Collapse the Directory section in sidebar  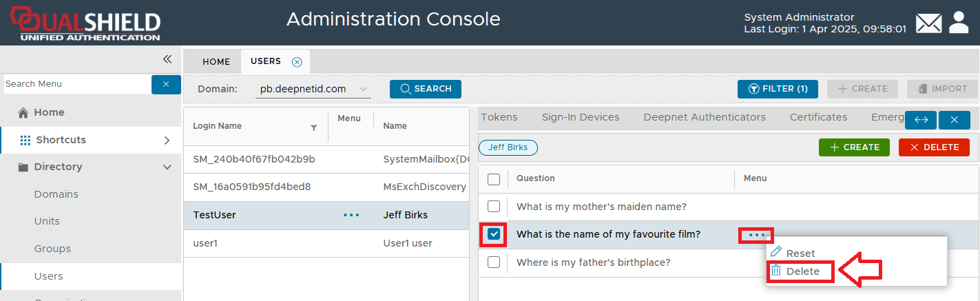(167, 167)
